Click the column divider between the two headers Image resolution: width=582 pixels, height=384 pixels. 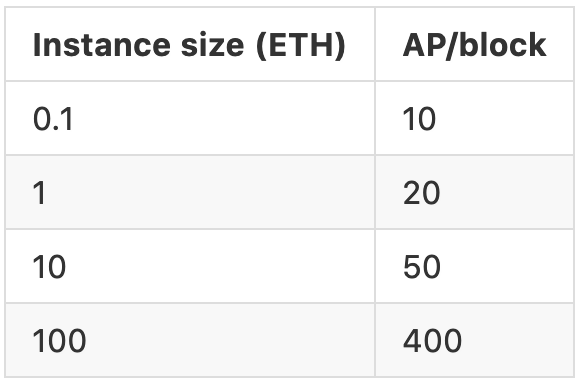375,44
